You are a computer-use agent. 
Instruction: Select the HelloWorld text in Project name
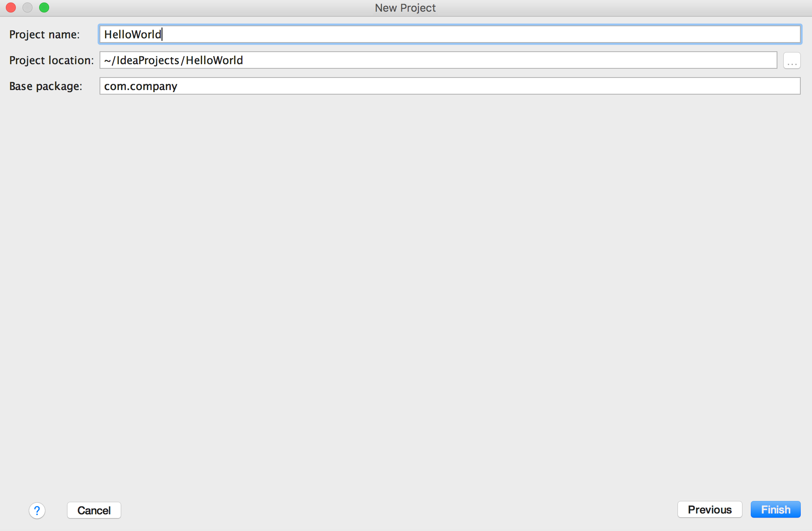132,34
